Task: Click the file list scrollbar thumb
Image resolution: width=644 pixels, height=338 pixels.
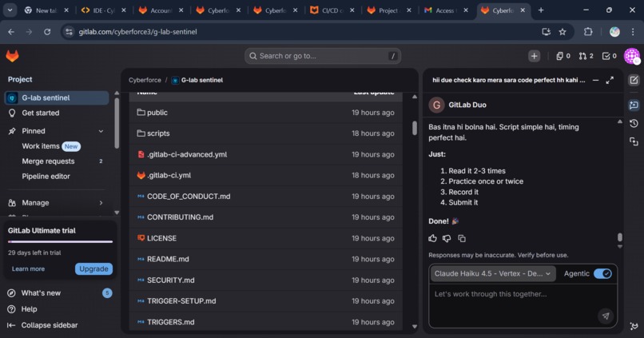Action: point(415,128)
